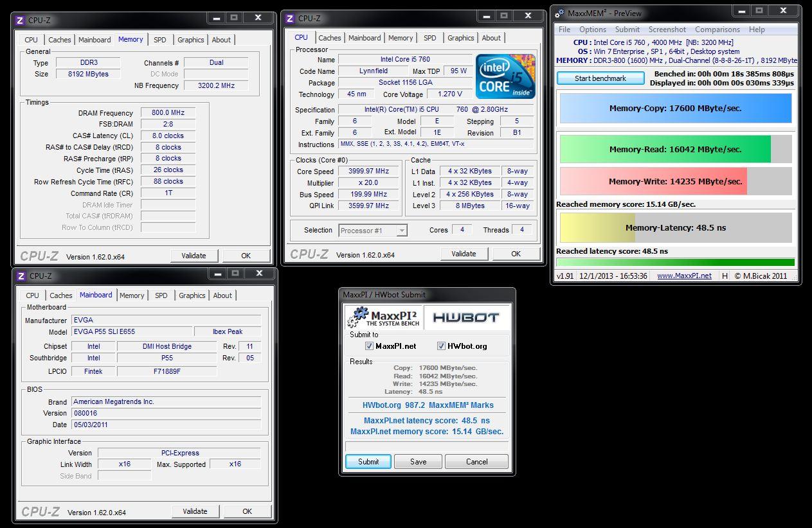Viewport: 812px width, 528px height.
Task: Open SPD tab in Mainboard CPU-Z window
Action: pyautogui.click(x=161, y=295)
